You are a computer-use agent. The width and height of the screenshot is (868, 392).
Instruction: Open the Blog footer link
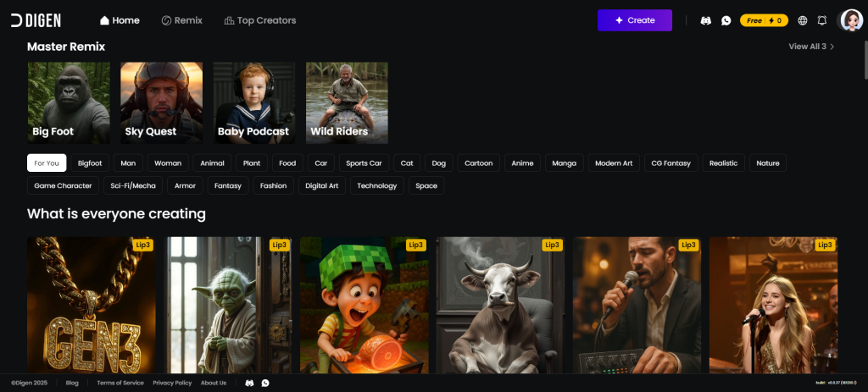(x=72, y=383)
